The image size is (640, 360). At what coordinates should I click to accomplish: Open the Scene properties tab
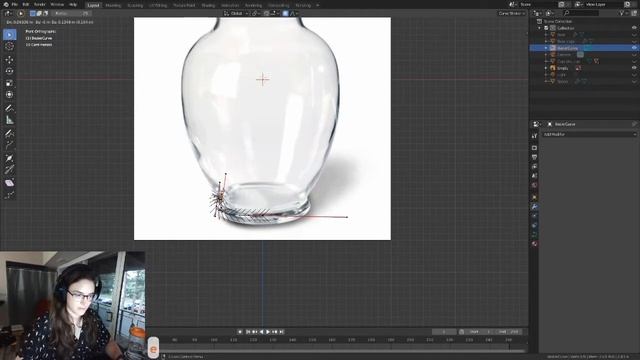click(x=534, y=176)
